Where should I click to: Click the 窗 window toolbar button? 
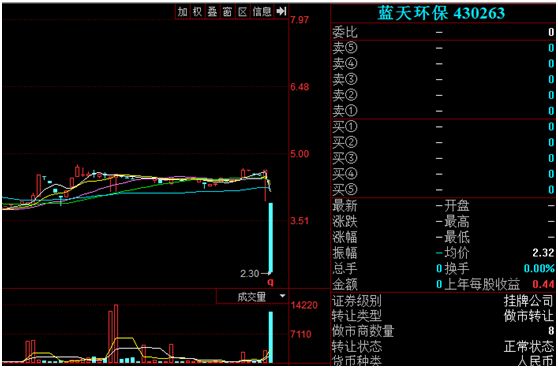click(x=227, y=12)
